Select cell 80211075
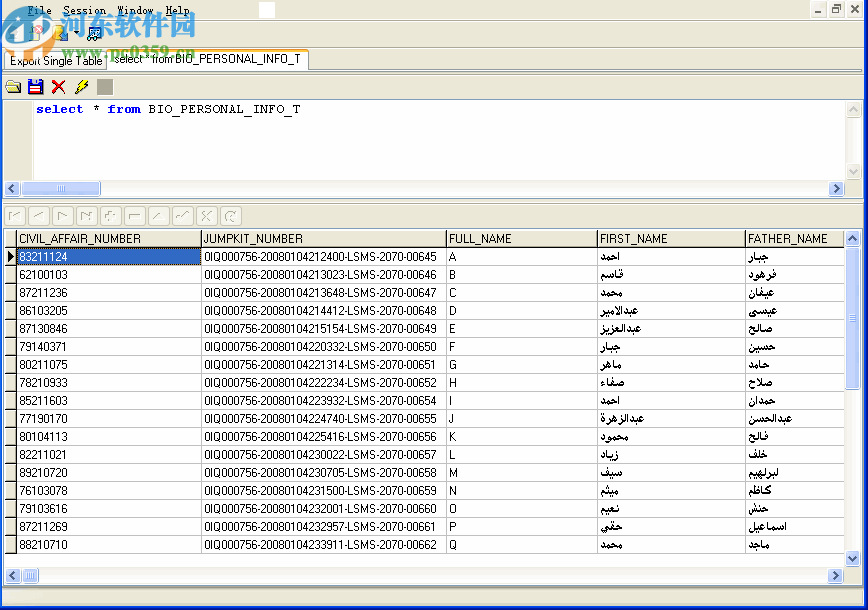868x610 pixels. click(x=108, y=364)
